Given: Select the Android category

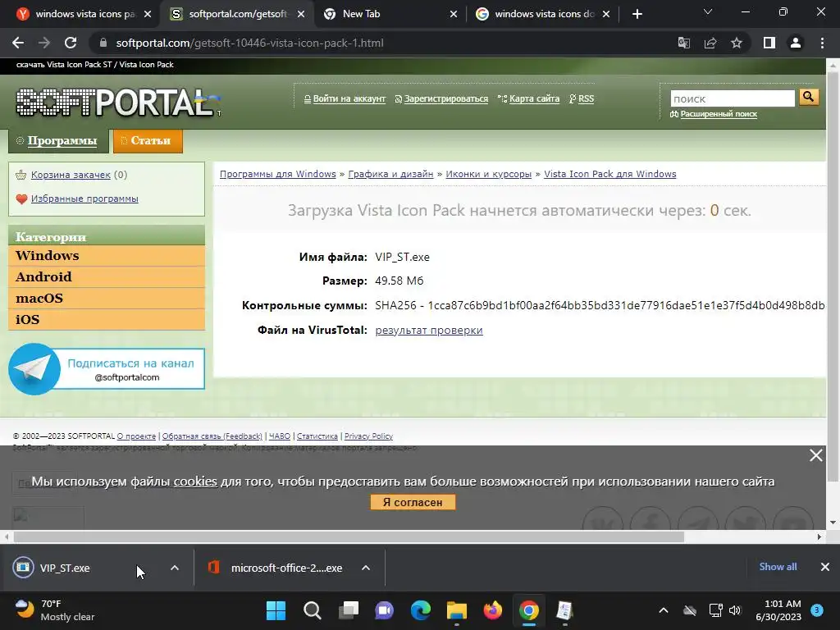Looking at the screenshot, I should [107, 277].
